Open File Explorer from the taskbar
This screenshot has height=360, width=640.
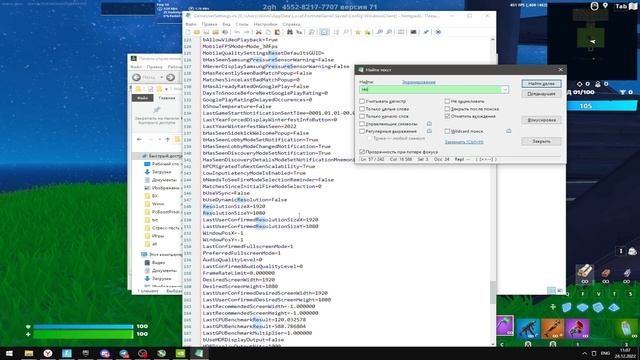click(x=29, y=353)
